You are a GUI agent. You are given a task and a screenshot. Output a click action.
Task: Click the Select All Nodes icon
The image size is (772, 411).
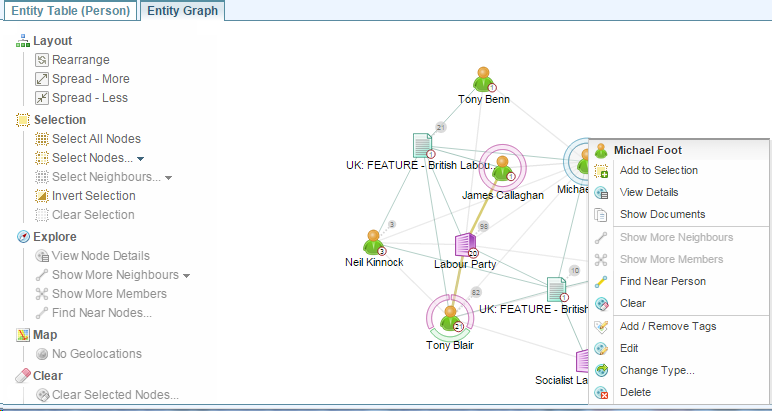(x=42, y=139)
